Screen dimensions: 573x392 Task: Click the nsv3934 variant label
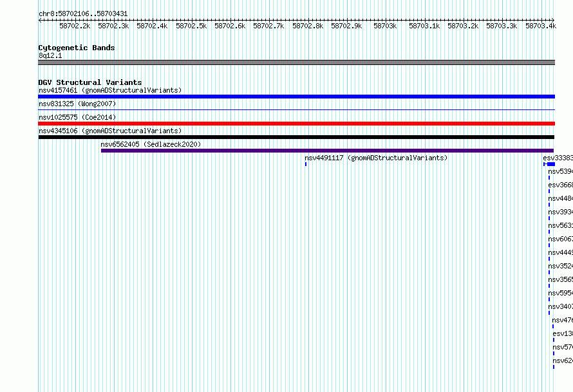560,212
